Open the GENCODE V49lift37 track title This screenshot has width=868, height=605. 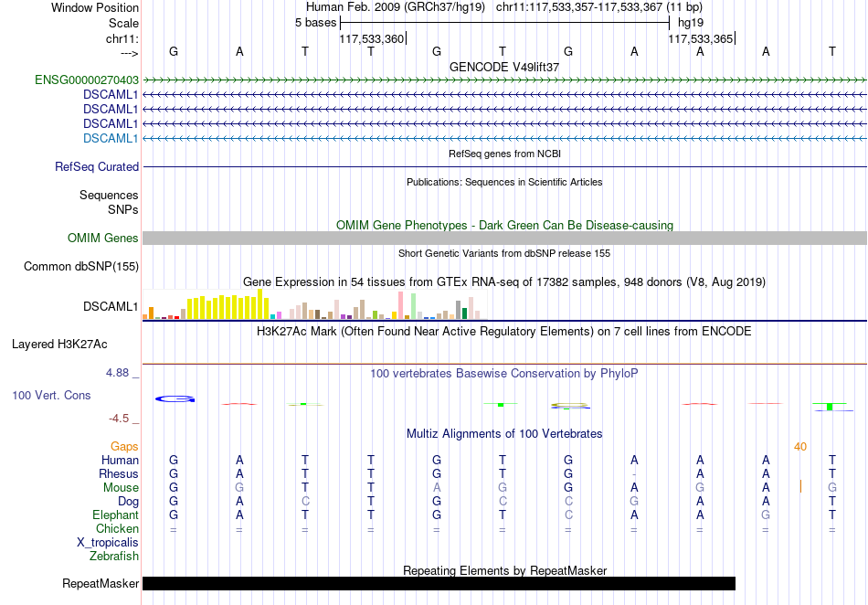click(x=504, y=67)
